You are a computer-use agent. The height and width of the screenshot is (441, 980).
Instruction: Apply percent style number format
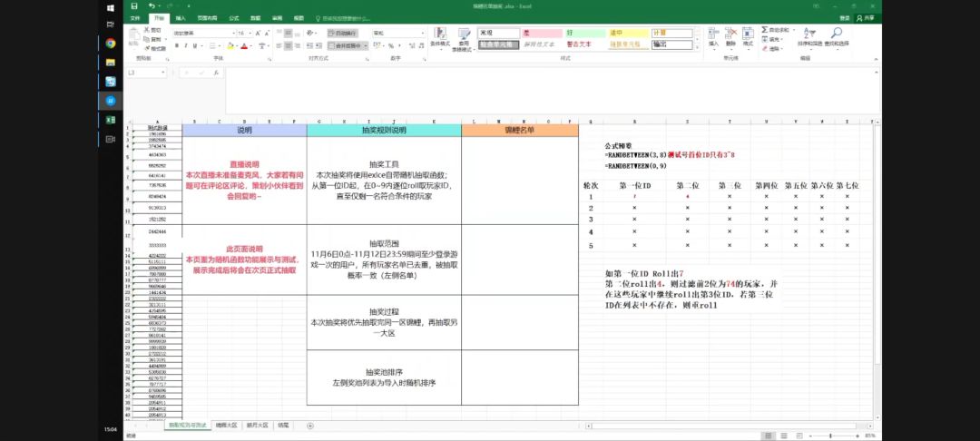click(x=390, y=45)
